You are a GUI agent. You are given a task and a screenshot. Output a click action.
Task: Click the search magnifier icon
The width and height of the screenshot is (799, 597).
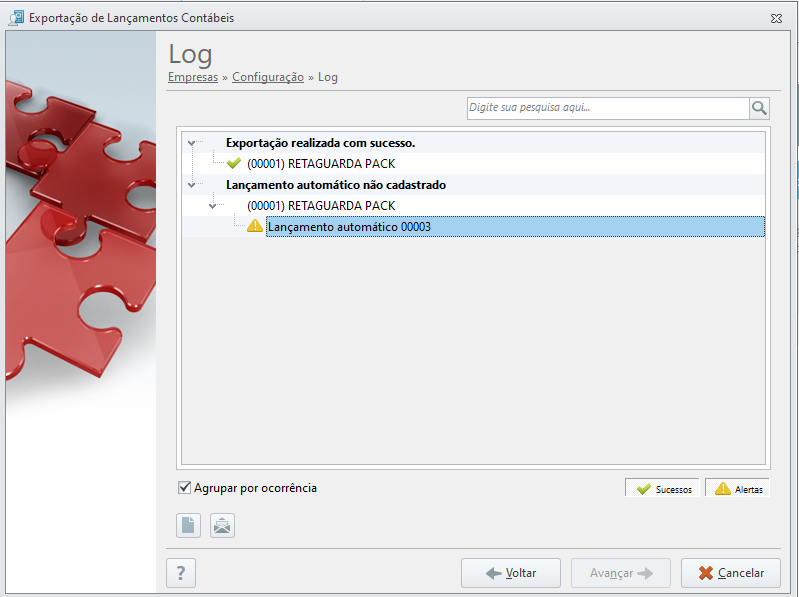759,108
